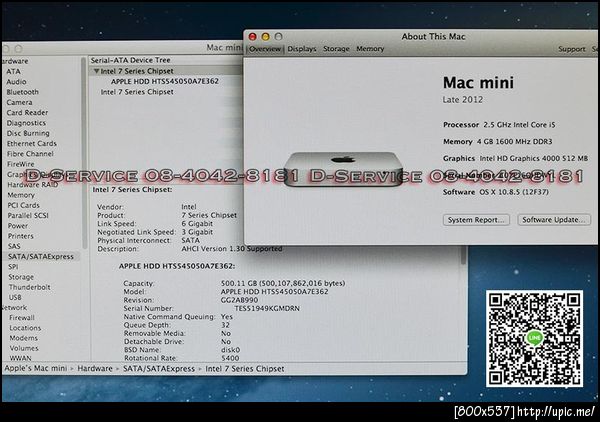Click the sidebar vertical scrollbar
Viewport: 600px width, 422px height.
coord(84,153)
